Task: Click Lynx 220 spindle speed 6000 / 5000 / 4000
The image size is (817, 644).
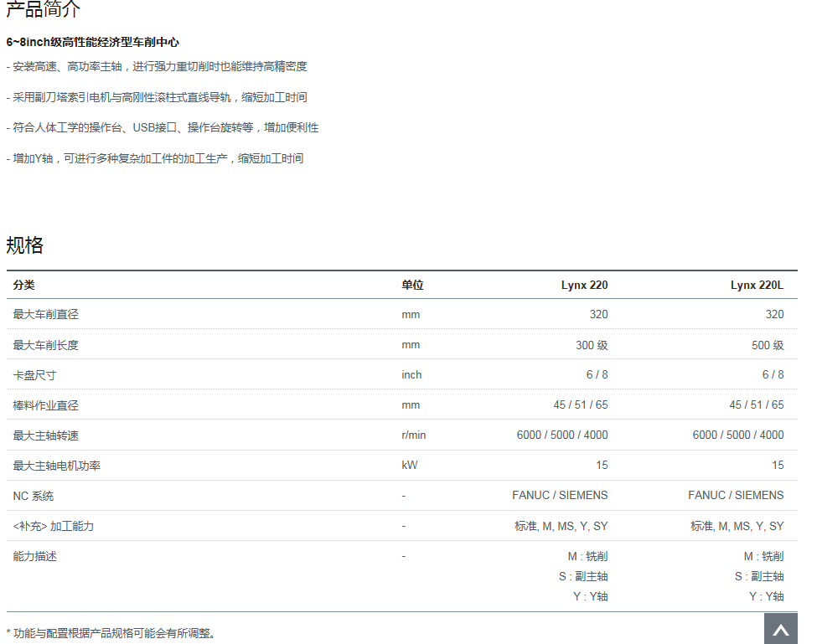Action: click(562, 435)
